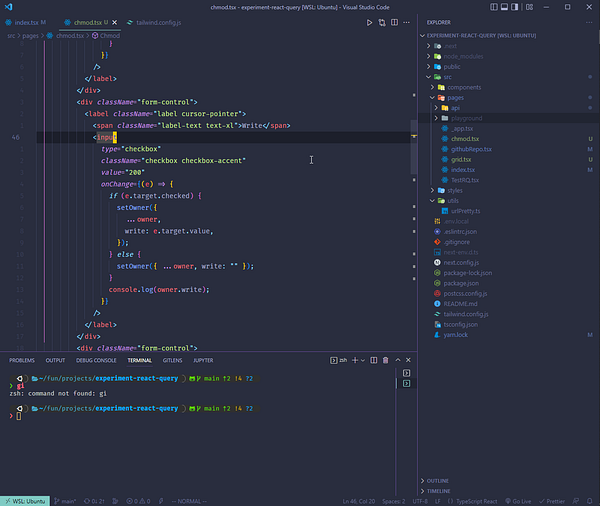Kill terminal with trash icon
This screenshot has height=506, width=600.
click(386, 360)
